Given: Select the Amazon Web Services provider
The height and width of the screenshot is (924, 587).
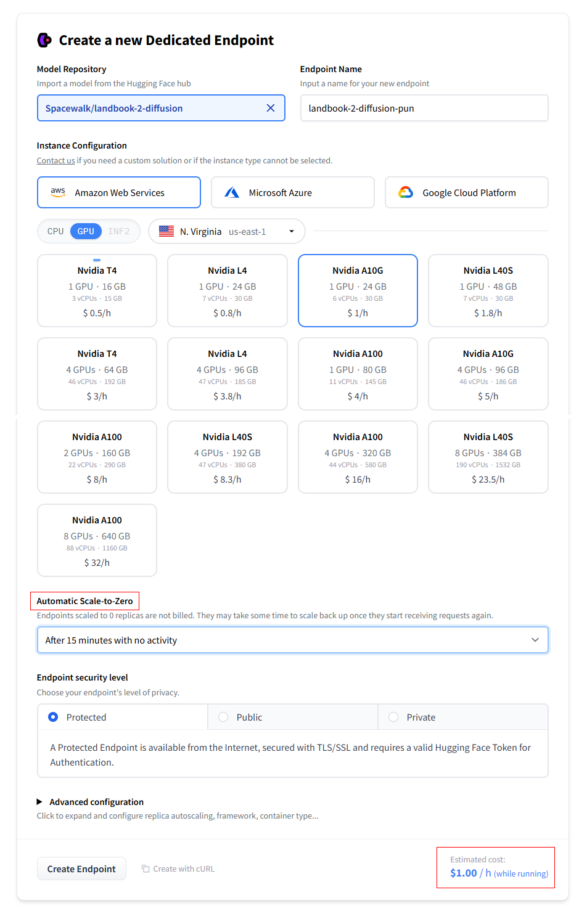Looking at the screenshot, I should [119, 193].
